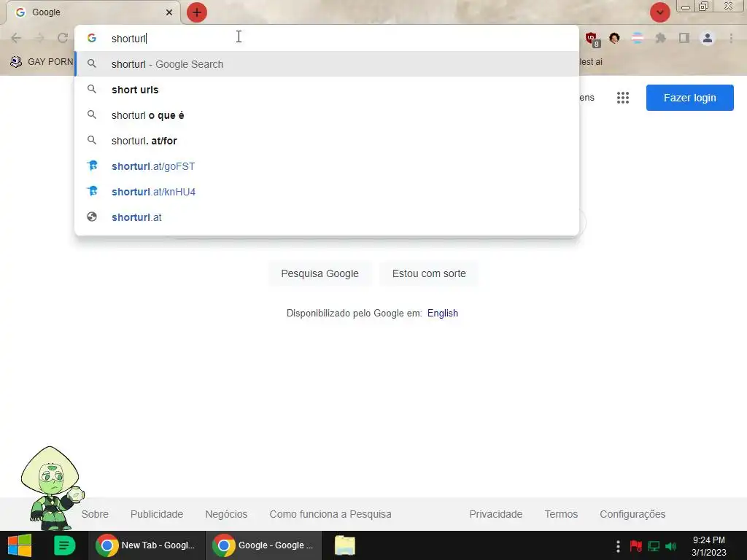Open the clock showing 9:24 PM
Image resolution: width=747 pixels, height=560 pixels.
point(709,546)
